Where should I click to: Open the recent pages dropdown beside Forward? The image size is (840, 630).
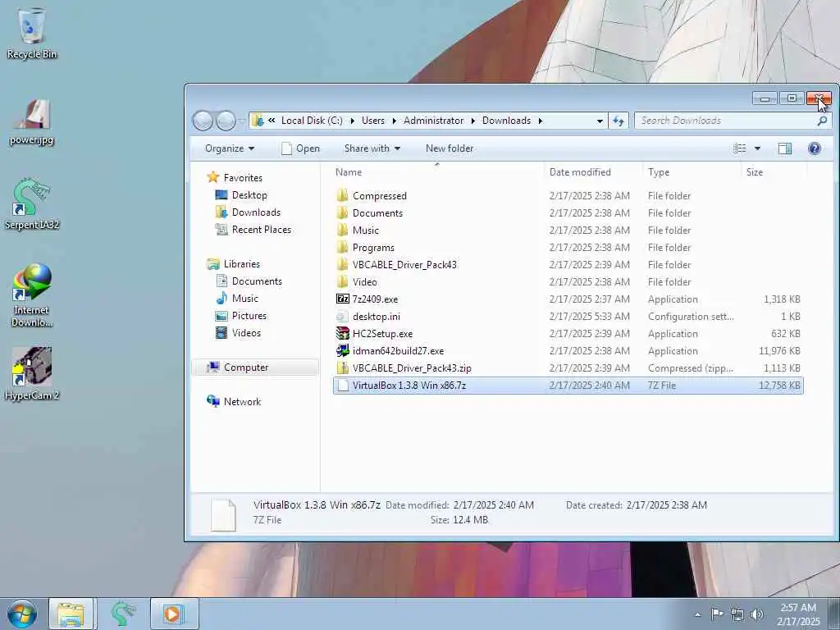(x=242, y=121)
